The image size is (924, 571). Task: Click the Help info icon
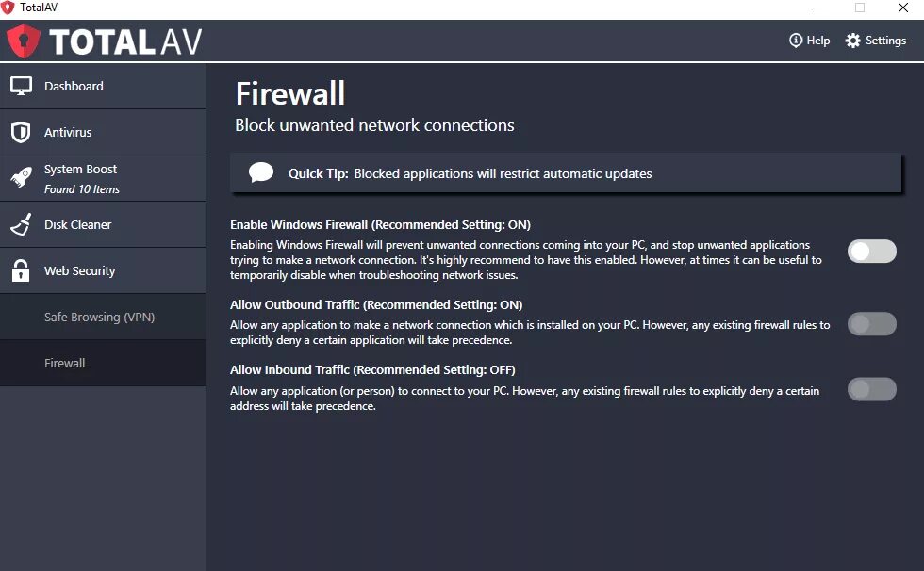[796, 40]
